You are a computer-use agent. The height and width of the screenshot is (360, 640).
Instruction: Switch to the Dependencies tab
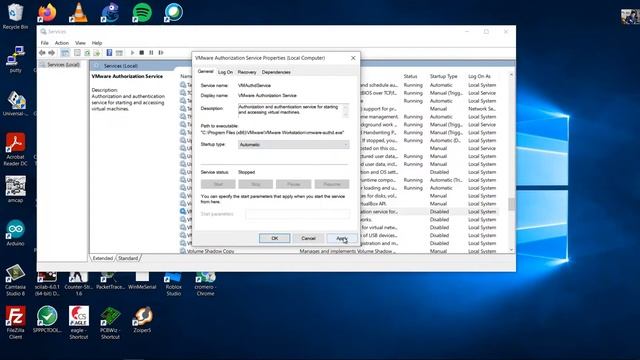click(276, 72)
